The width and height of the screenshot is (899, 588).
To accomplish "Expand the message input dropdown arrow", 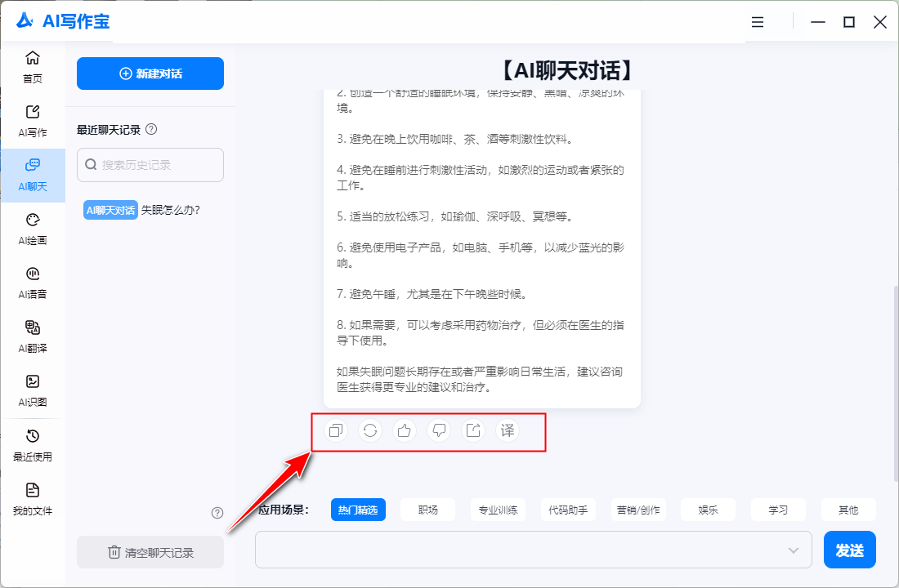I will (x=793, y=550).
